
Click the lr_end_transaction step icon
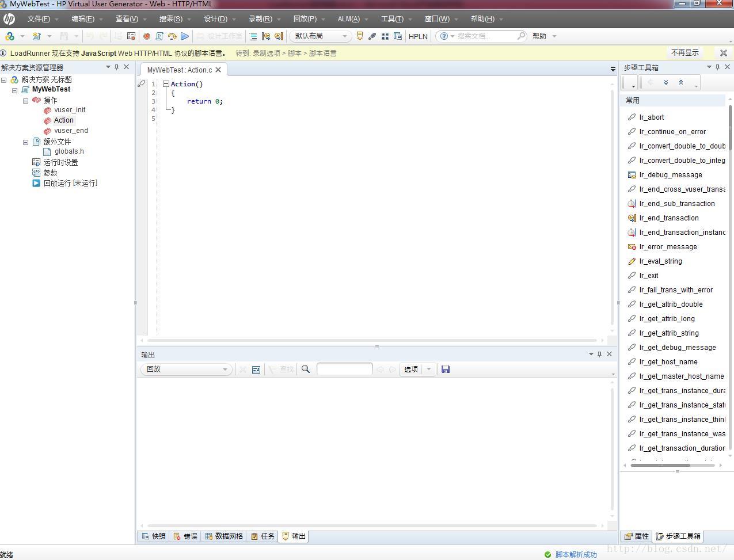click(632, 218)
